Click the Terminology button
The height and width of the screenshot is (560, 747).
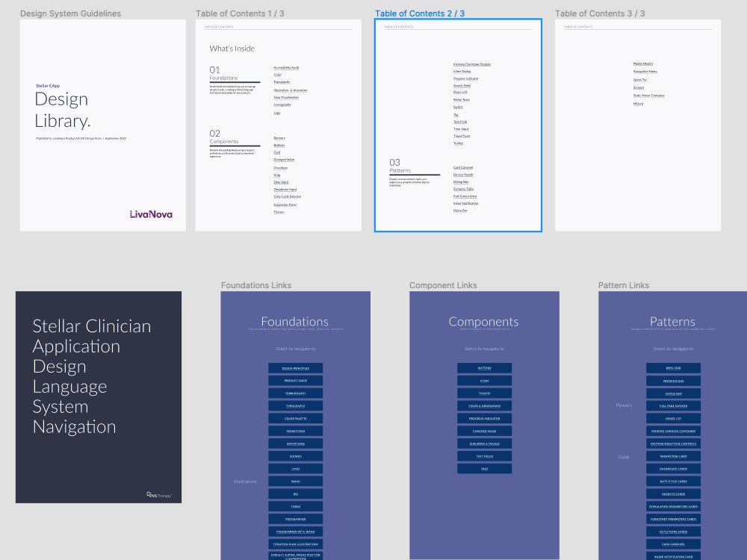(295, 393)
